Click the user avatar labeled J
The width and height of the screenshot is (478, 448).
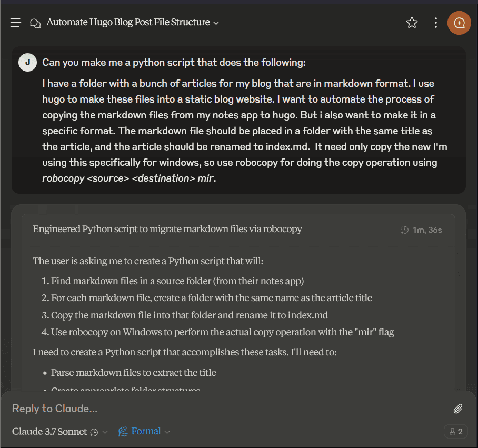pyautogui.click(x=27, y=63)
